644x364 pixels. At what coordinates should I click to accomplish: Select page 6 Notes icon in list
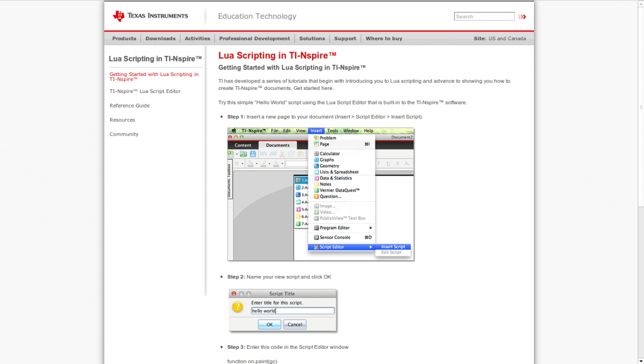[298, 216]
